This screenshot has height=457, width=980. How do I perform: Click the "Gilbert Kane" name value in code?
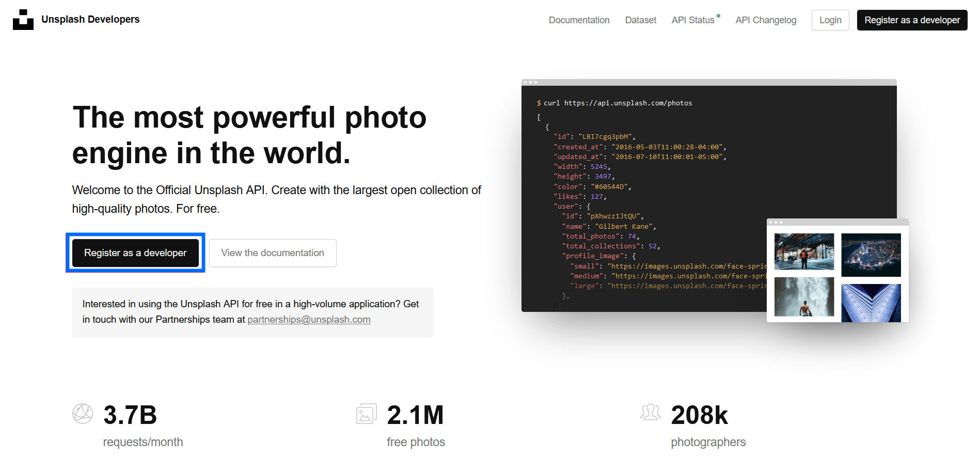pos(624,227)
